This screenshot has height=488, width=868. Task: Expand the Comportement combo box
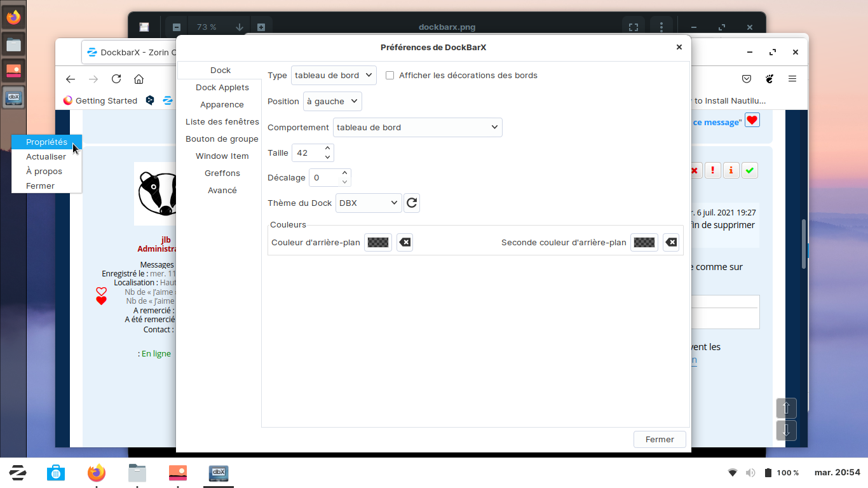(417, 127)
